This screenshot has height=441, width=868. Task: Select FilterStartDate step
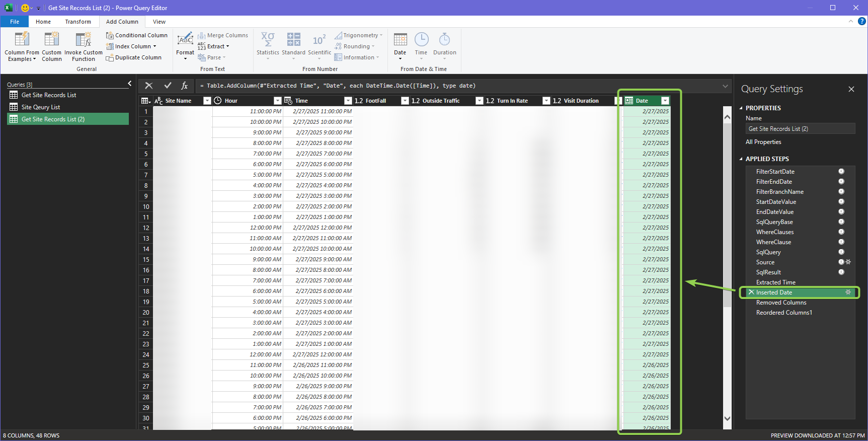click(800, 172)
